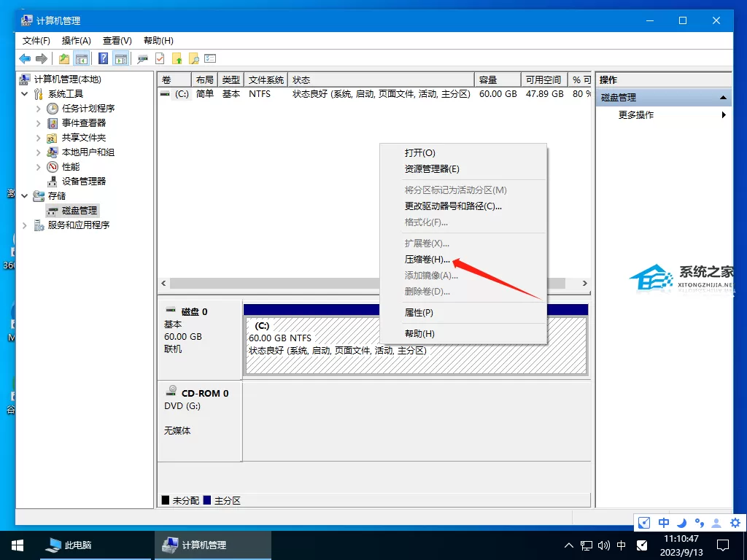Click the Forward arrow toolbar icon
Screen dimensions: 747x560
click(42, 58)
